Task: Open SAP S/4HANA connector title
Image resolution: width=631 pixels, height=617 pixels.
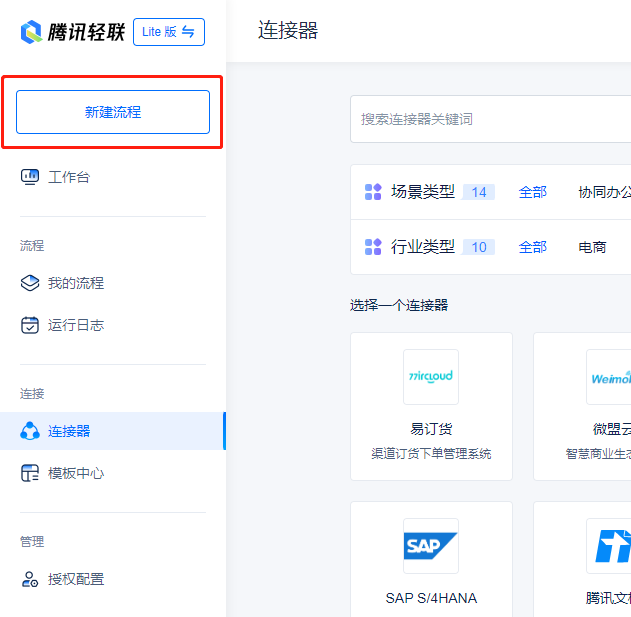Action: (x=431, y=598)
